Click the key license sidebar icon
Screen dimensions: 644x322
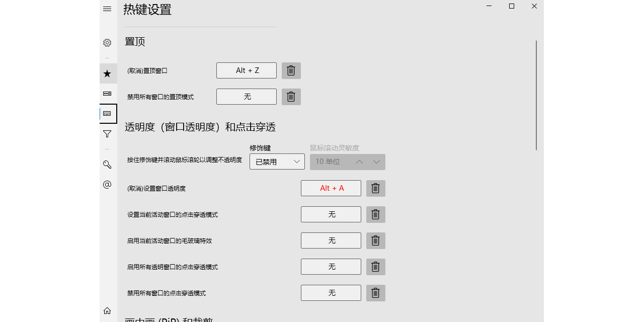click(x=107, y=165)
